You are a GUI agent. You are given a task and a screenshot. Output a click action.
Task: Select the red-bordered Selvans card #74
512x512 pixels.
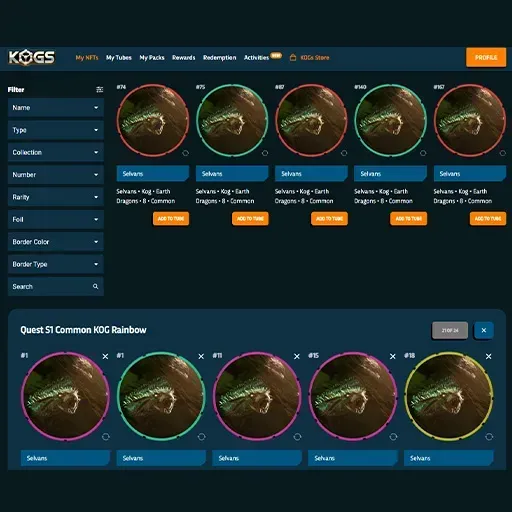[153, 120]
